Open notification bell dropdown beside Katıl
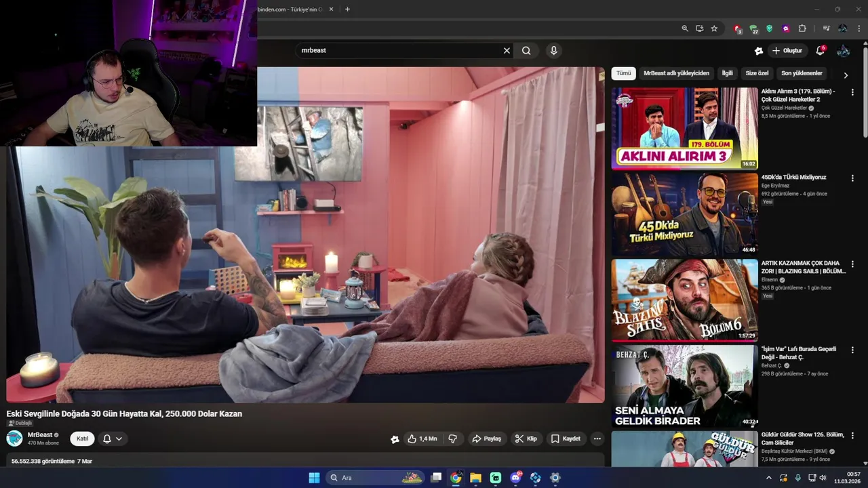868x488 pixels. click(112, 439)
